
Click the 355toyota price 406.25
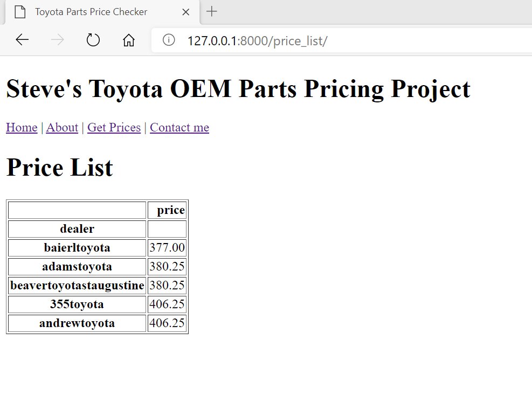click(x=167, y=304)
